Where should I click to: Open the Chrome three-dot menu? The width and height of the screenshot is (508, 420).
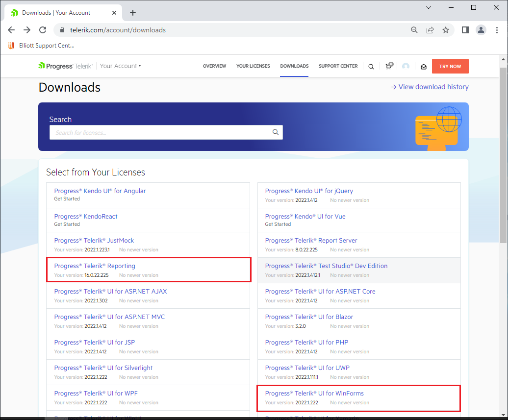[x=497, y=30]
